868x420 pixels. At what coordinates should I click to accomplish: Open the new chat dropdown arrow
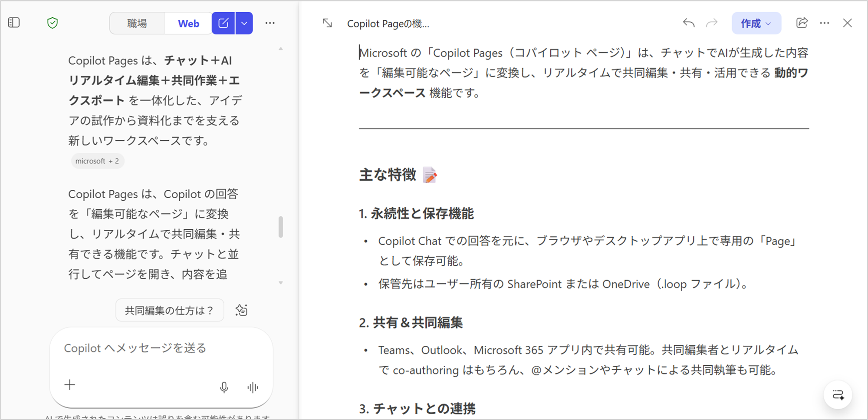pos(244,23)
